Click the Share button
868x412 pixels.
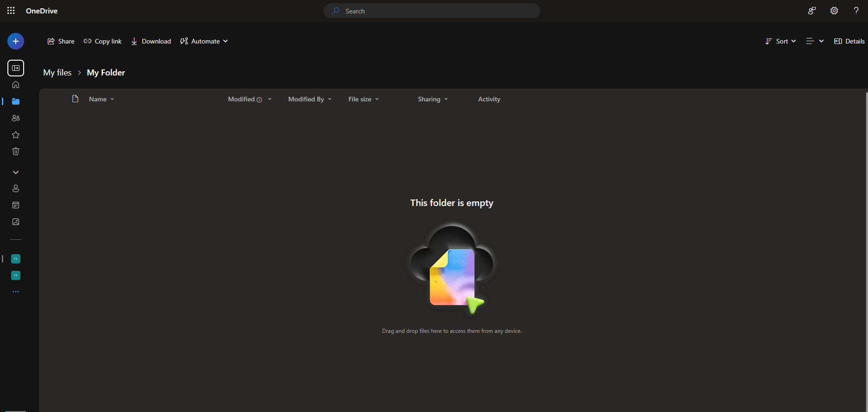tap(61, 41)
